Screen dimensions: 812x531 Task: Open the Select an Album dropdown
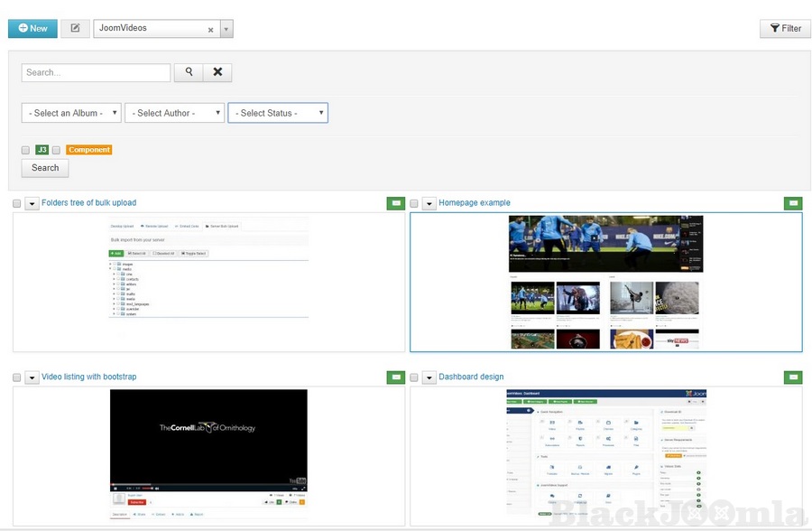[x=71, y=113]
